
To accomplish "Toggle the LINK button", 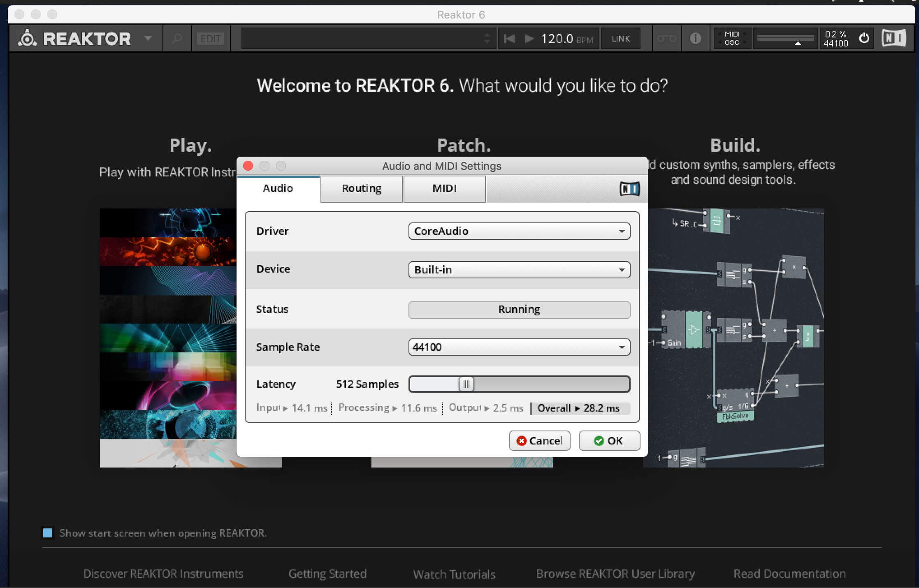I will click(620, 39).
